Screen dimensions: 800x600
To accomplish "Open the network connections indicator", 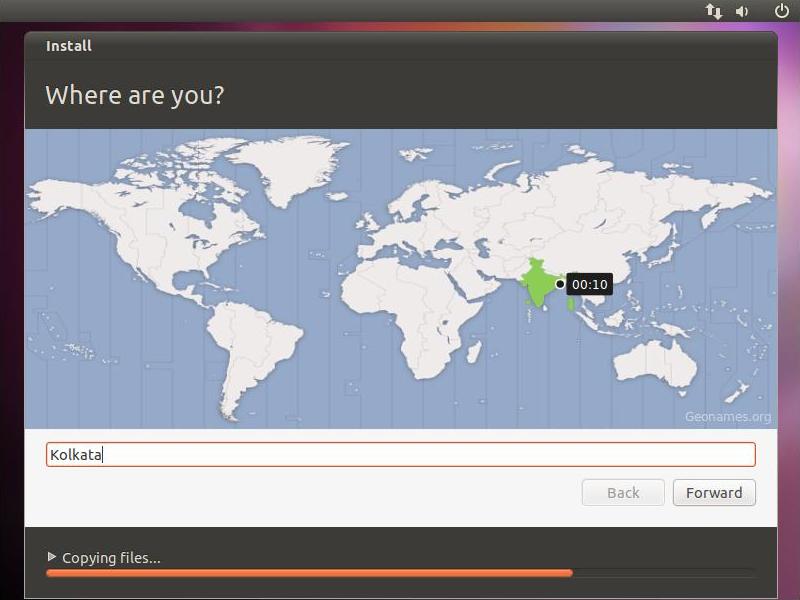I will (714, 11).
